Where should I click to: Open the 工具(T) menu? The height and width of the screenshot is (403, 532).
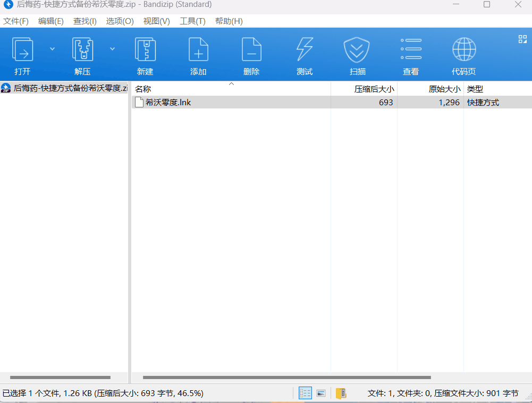[192, 21]
